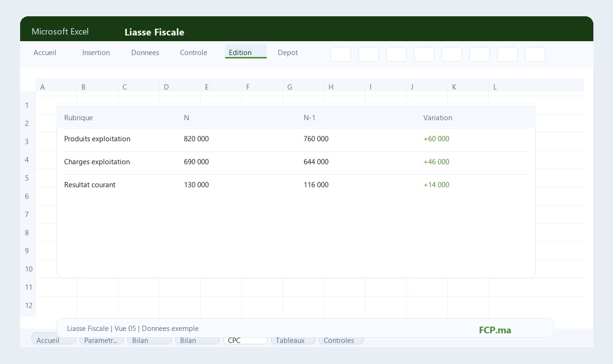Image resolution: width=613 pixels, height=364 pixels.
Task: Select row 12 header
Action: click(x=28, y=305)
